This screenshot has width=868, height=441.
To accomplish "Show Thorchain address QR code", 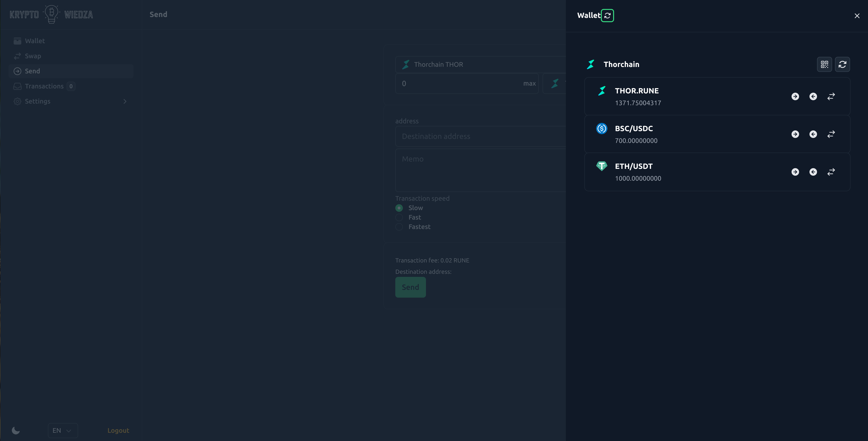I will pos(824,64).
